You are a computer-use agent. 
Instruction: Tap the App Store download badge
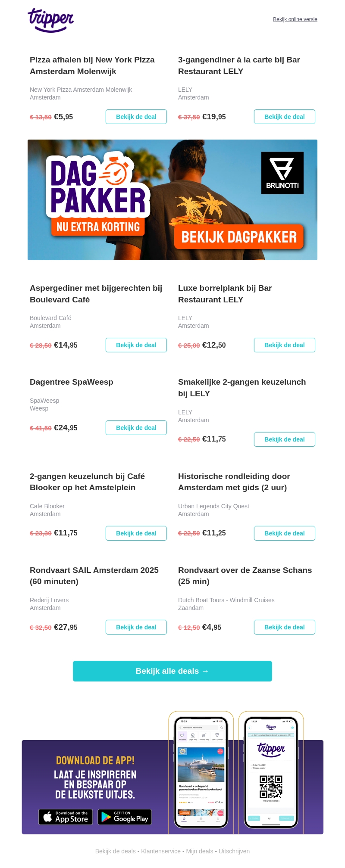click(66, 817)
